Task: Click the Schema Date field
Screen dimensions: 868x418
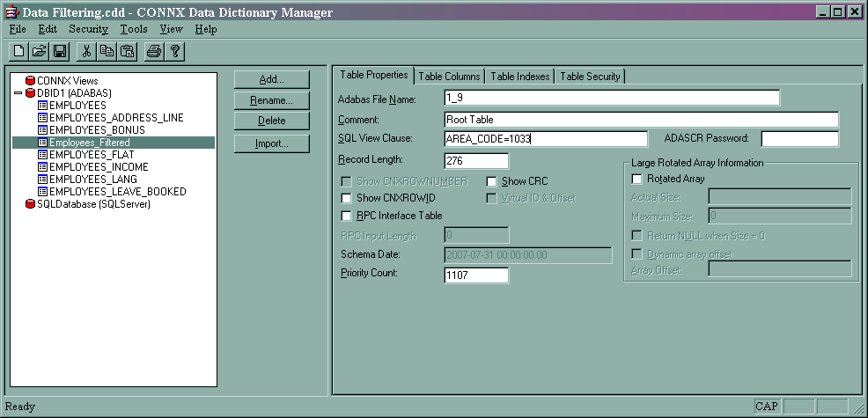Action: point(528,255)
